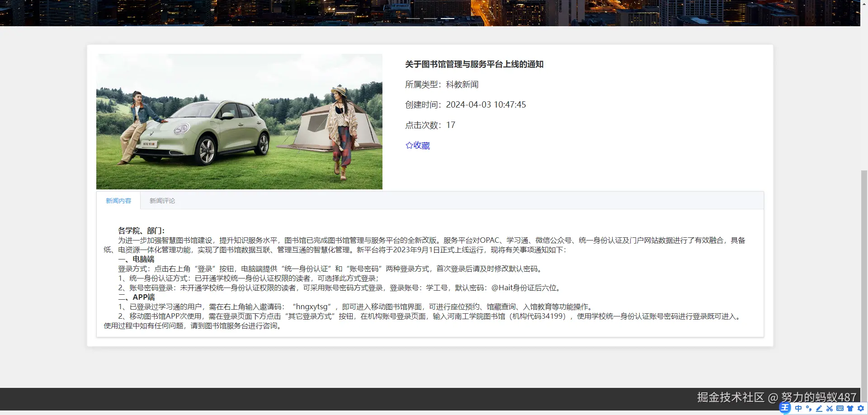Switch to the 新闻评论 tab
This screenshot has width=868, height=415.
point(162,200)
